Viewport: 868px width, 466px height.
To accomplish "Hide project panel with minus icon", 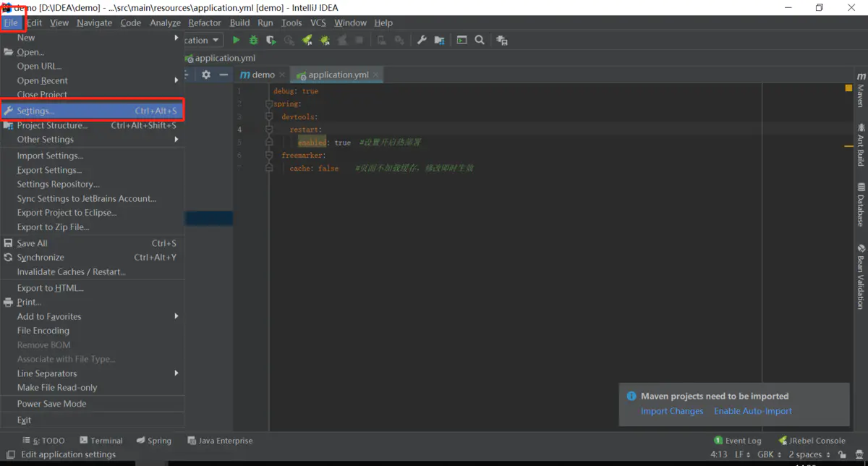I will [x=224, y=75].
